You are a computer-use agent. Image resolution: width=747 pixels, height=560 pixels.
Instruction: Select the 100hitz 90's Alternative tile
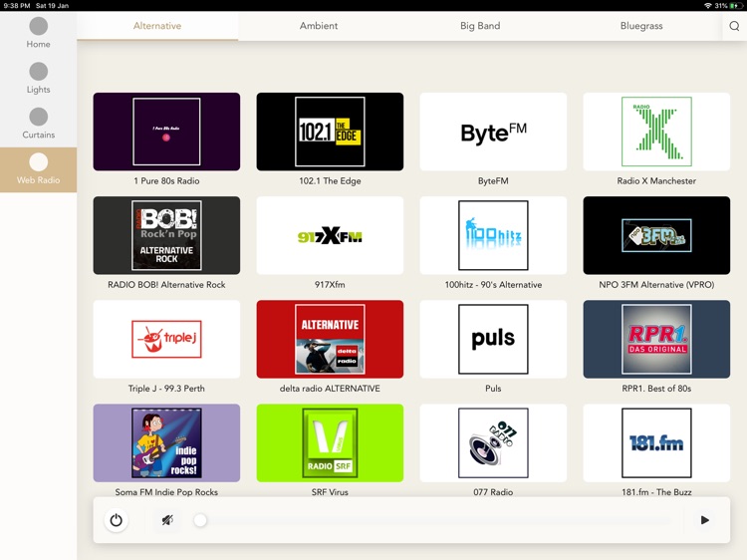[x=493, y=235]
